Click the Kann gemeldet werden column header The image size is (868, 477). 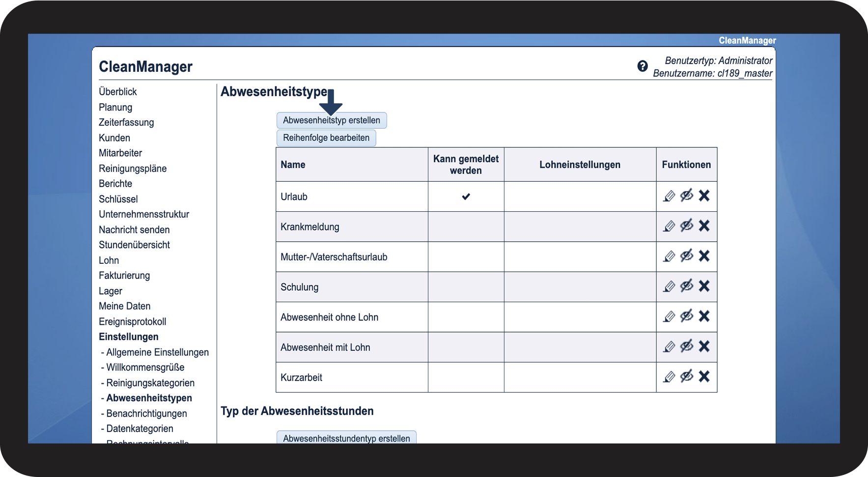(466, 165)
